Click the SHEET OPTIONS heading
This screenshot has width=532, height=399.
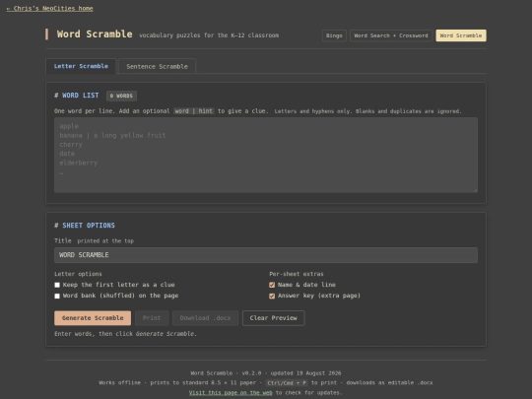click(85, 226)
